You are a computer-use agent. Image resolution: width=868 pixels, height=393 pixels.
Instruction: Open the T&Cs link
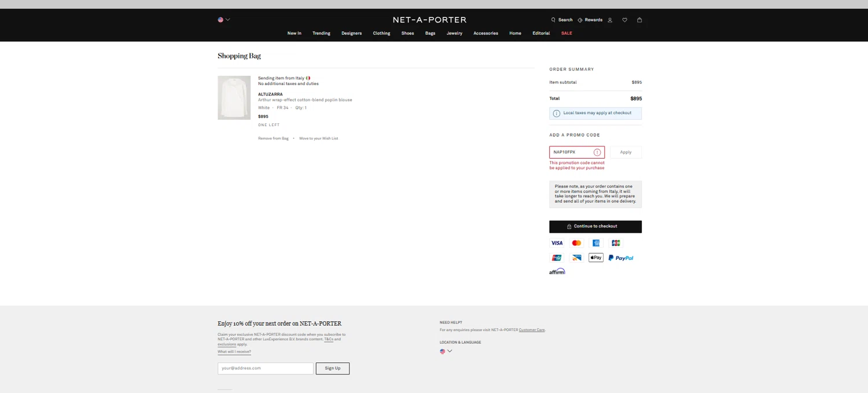point(329,339)
